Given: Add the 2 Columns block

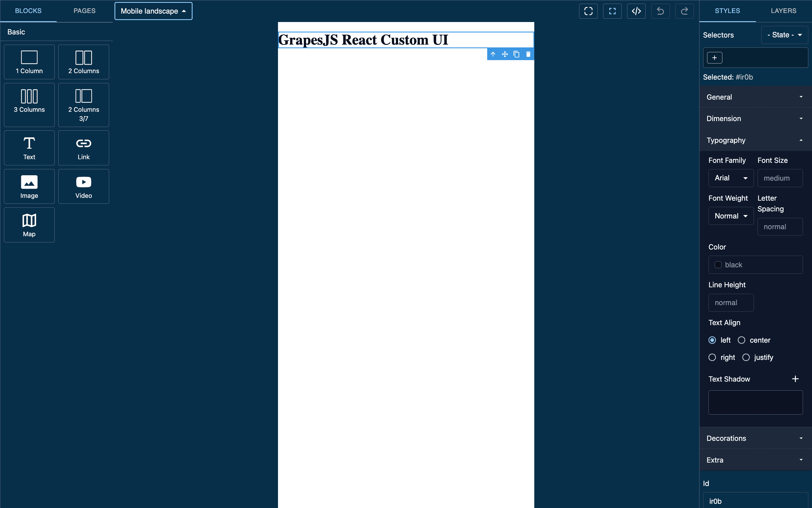Looking at the screenshot, I should [83, 62].
